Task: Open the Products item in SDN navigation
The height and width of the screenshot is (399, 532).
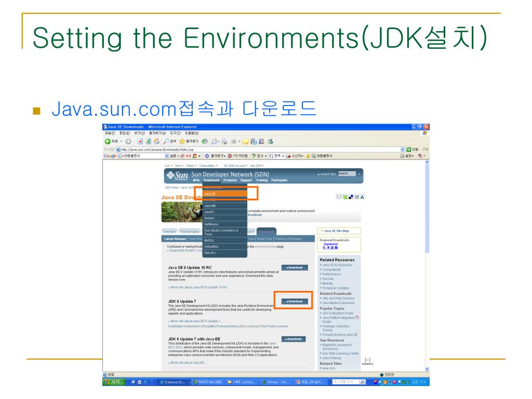Action: (230, 180)
